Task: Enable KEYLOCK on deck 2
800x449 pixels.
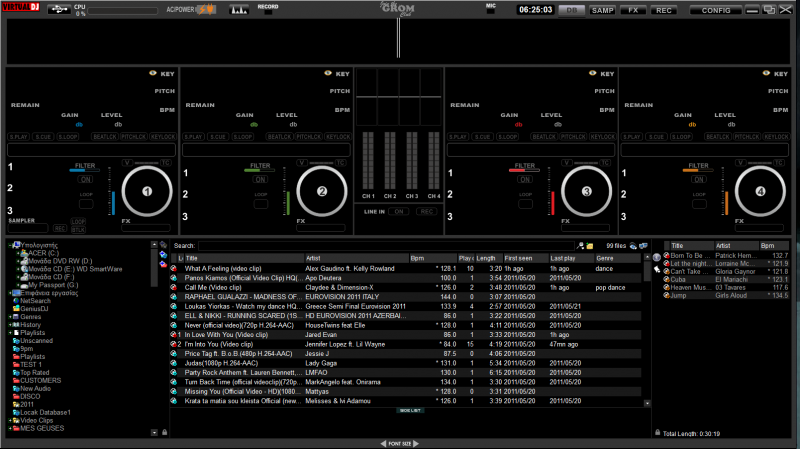Action: pyautogui.click(x=338, y=137)
